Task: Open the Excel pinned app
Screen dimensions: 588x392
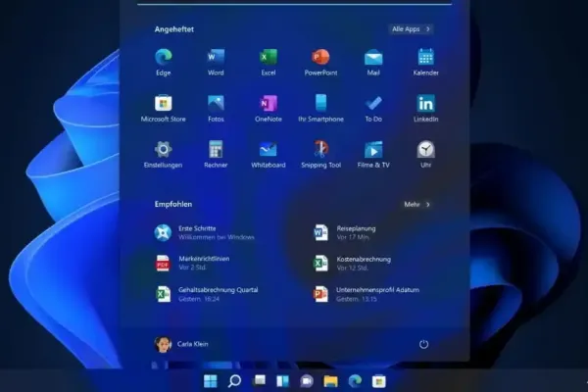Action: pyautogui.click(x=269, y=63)
